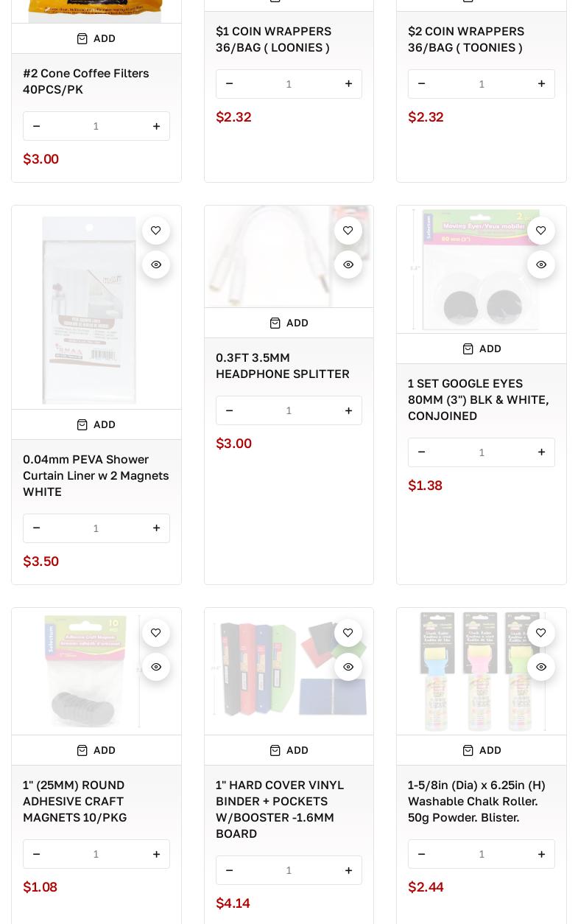
Task: Quick view the Headphone Splitter eye icon
Action: click(348, 265)
